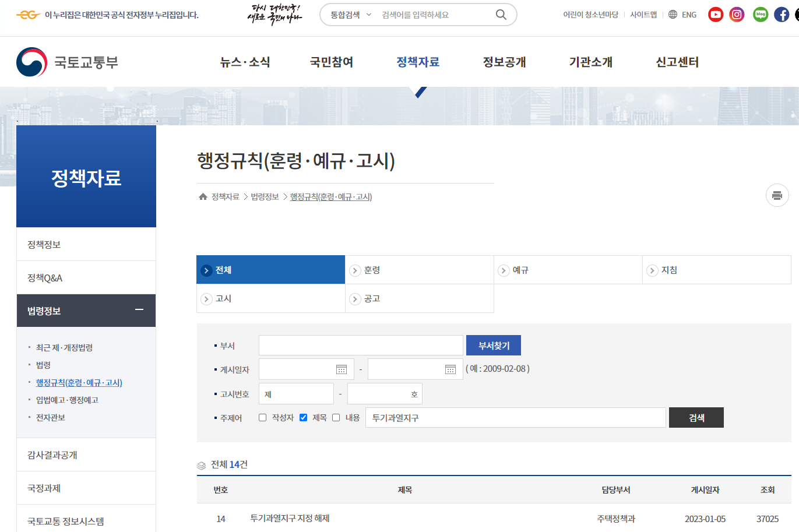799x532 pixels.
Task: Open 법령 submenu item
Action: [43, 365]
